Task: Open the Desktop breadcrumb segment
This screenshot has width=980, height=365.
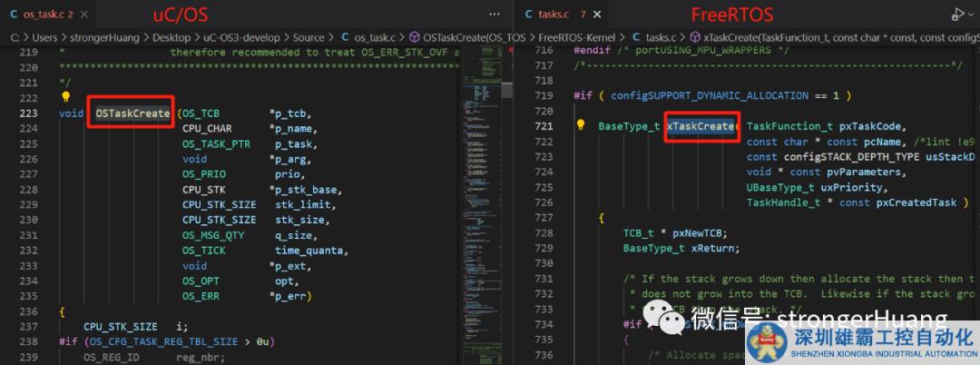Action: point(170,37)
